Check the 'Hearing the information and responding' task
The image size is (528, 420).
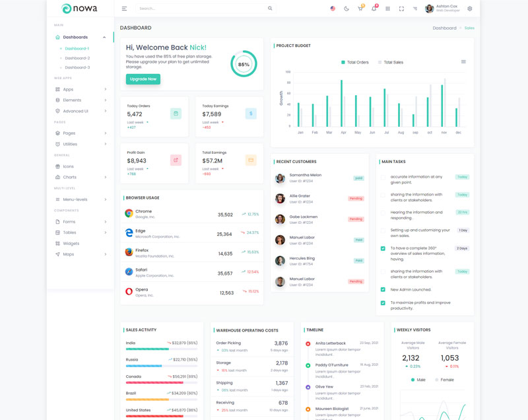(383, 213)
